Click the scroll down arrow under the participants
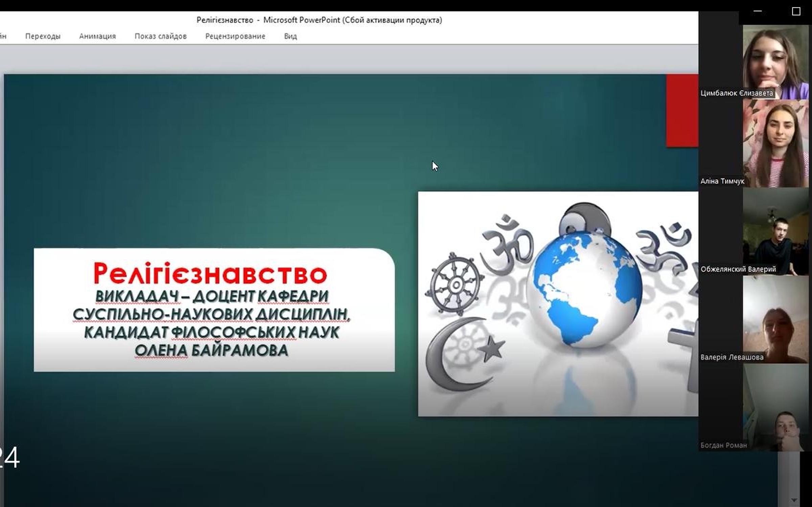The height and width of the screenshot is (507, 812). 794,500
